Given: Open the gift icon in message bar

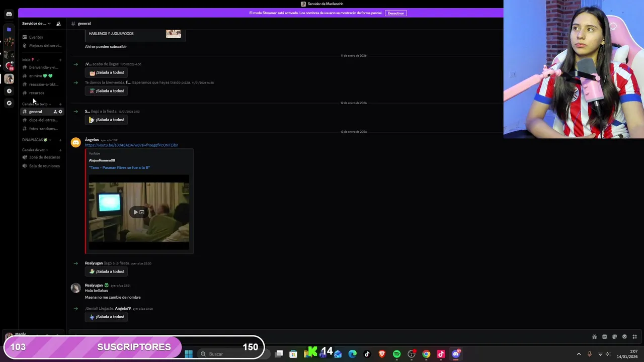Looking at the screenshot, I should point(594,337).
